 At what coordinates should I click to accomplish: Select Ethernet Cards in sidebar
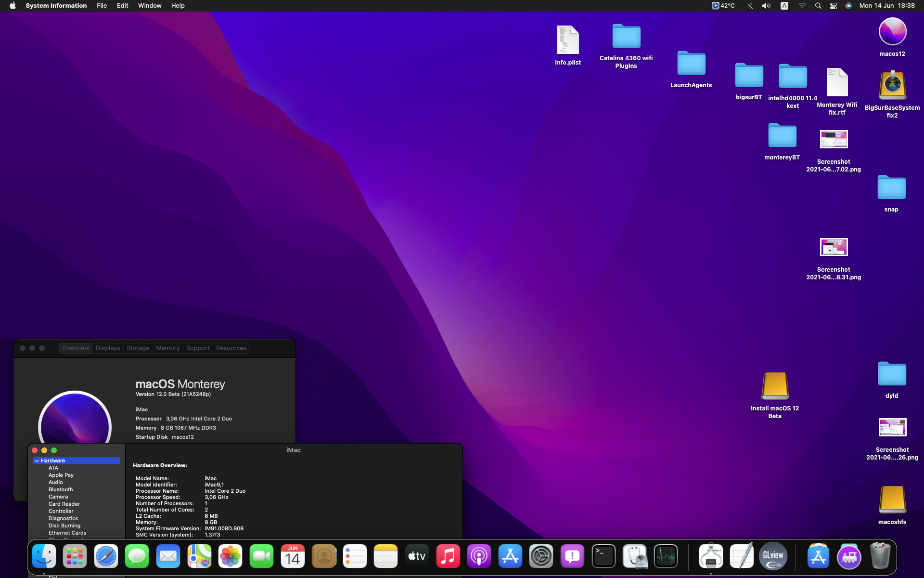[x=67, y=533]
